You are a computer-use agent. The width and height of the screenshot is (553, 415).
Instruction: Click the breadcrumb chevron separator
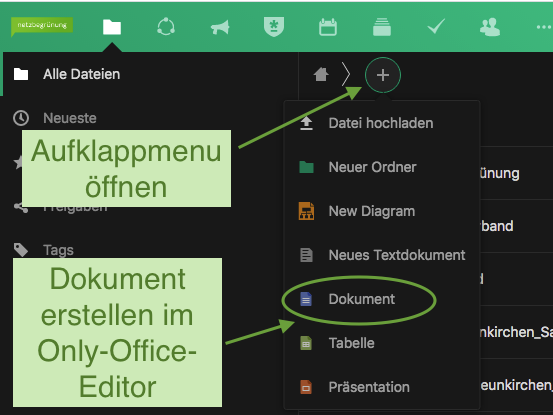click(346, 74)
